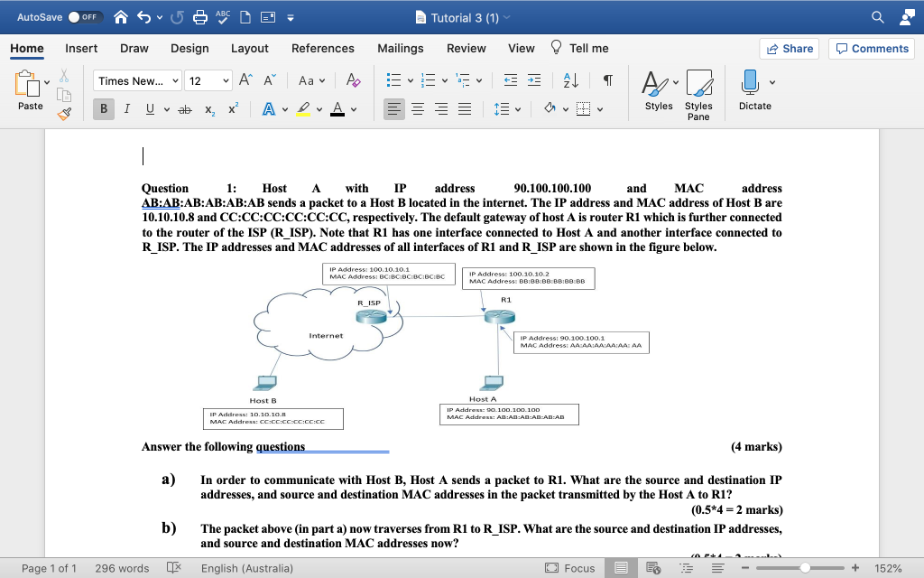Click Tell me search box
Image resolution: width=924 pixels, height=578 pixels.
(580, 49)
